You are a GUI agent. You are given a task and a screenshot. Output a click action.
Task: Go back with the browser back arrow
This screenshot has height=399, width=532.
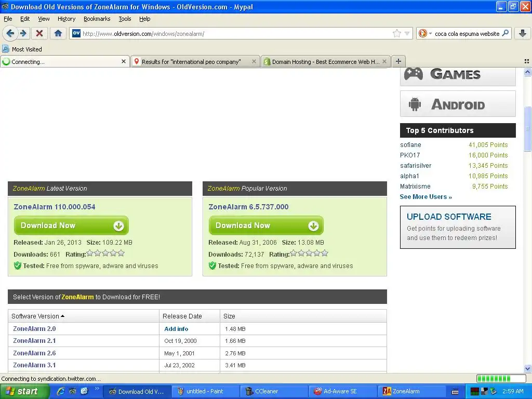click(x=10, y=33)
